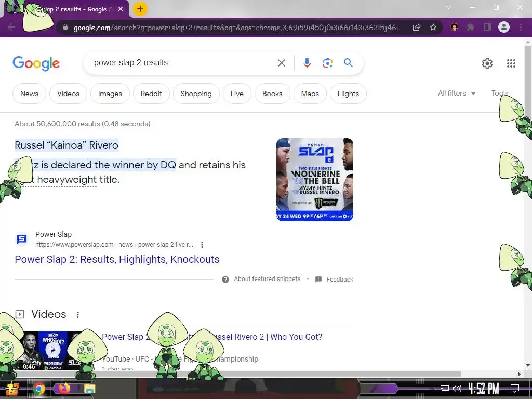Open the Power Slap 2 poster image

315,179
